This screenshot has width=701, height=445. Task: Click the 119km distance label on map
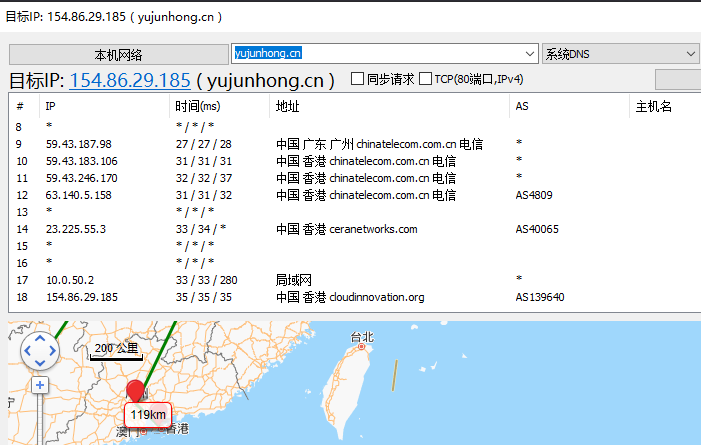point(148,414)
